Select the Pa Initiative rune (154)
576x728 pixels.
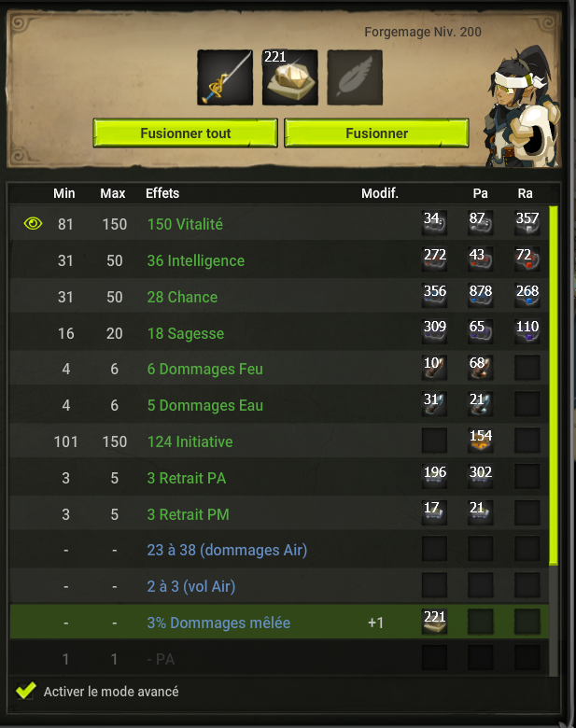tap(481, 441)
